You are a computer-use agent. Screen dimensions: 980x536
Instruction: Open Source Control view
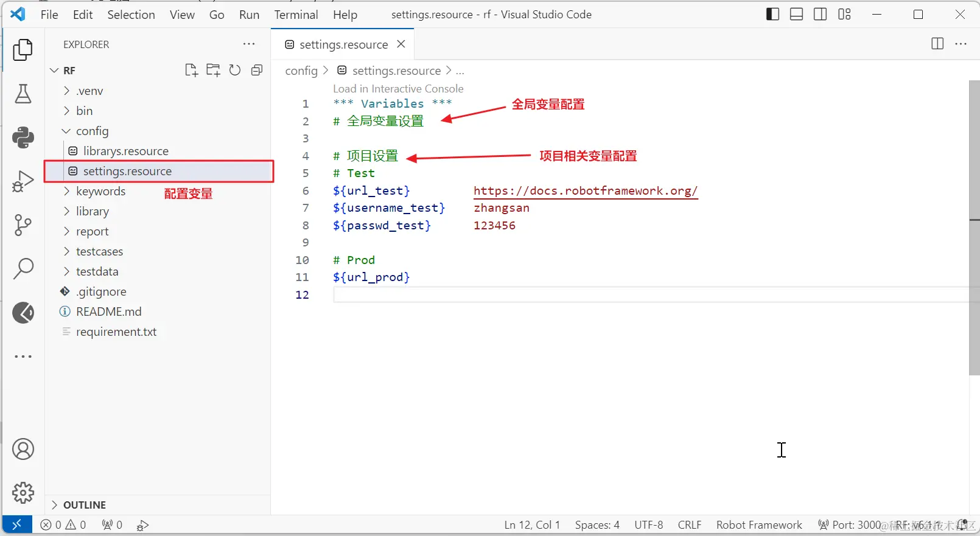(x=23, y=225)
